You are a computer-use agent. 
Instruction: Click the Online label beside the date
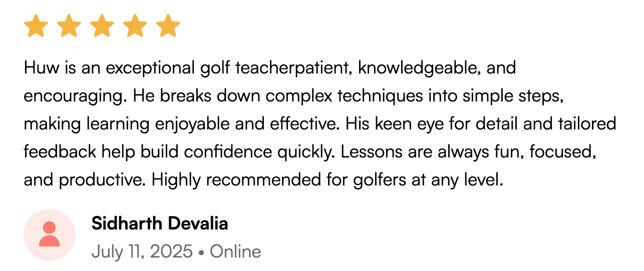click(235, 251)
